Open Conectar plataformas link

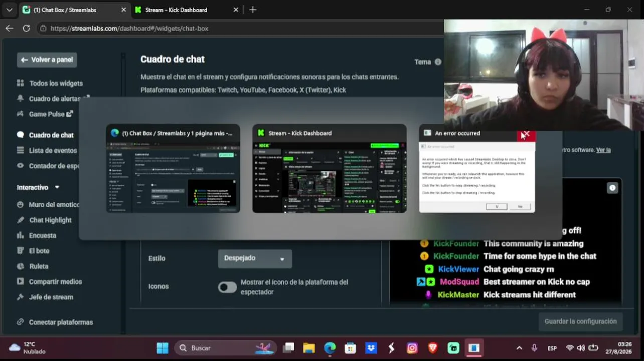pos(55,322)
